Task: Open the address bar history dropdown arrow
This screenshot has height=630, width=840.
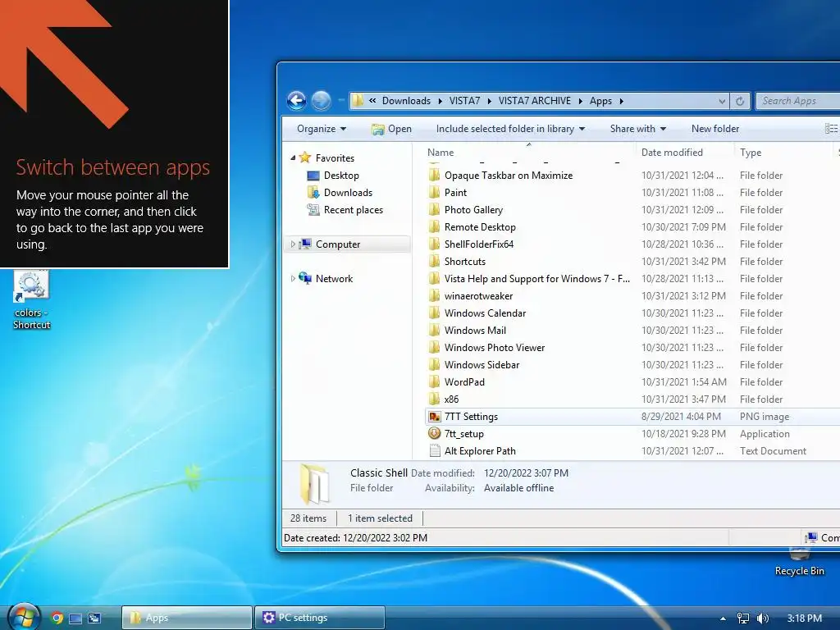Action: click(722, 101)
